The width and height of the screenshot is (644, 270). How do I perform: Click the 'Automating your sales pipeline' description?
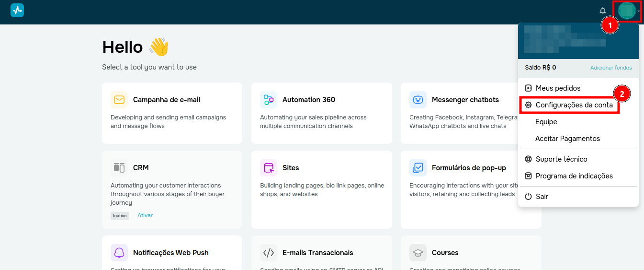point(313,122)
